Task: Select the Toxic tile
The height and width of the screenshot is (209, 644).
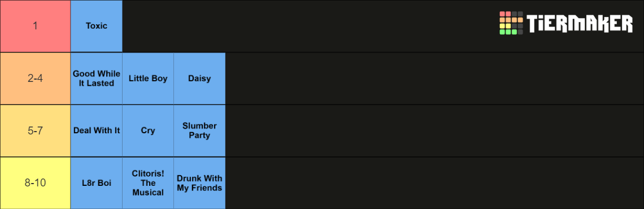Action: [97, 26]
